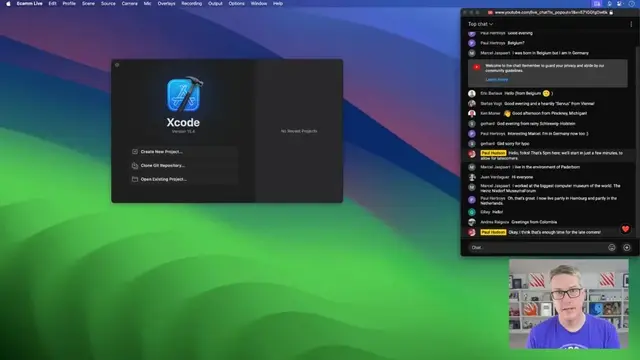
Task: Click the presenter webcam video overlay
Action: pyautogui.click(x=569, y=304)
